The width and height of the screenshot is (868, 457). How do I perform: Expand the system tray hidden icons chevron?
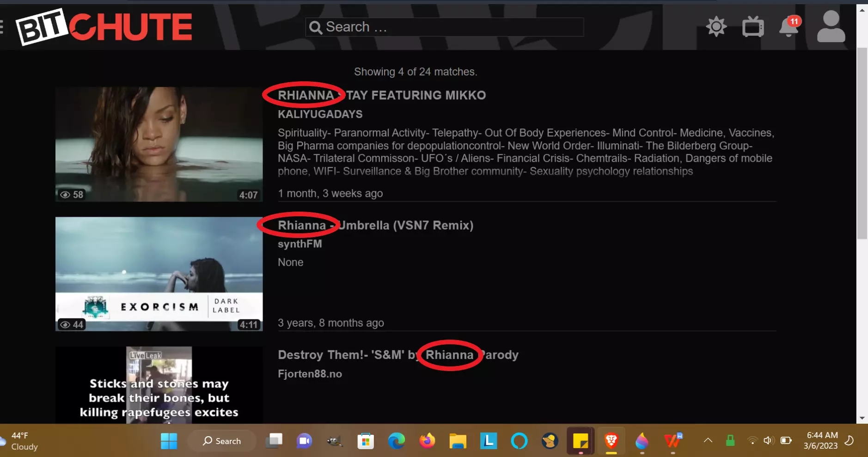coord(708,441)
